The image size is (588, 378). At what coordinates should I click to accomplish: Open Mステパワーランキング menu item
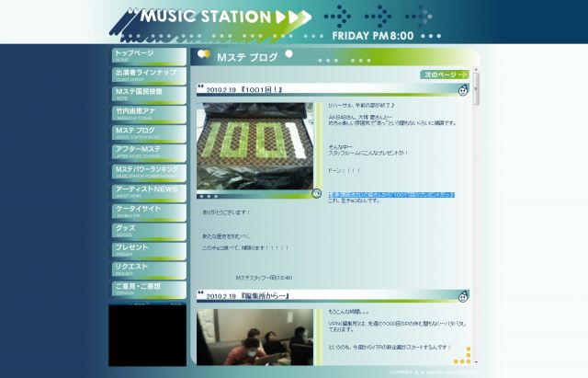pos(149,172)
